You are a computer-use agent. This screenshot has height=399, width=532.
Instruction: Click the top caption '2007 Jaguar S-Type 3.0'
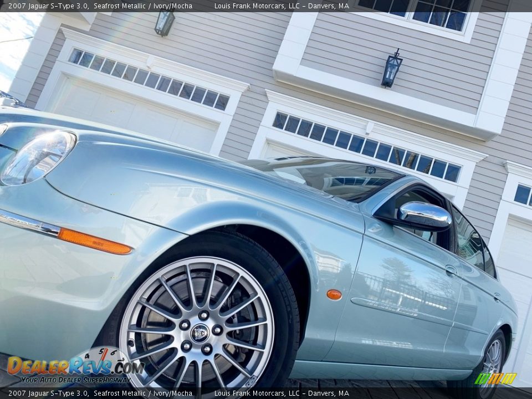[x=49, y=6]
